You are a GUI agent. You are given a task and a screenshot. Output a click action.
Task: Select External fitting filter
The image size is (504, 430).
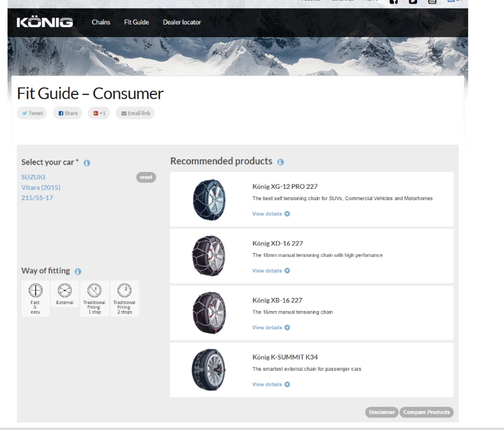point(65,294)
